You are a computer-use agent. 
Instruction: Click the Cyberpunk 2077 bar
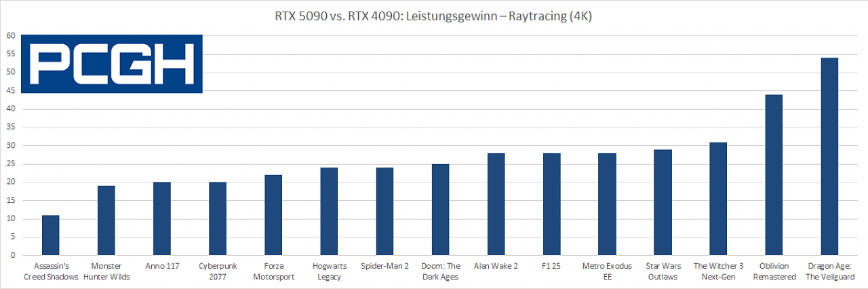[218, 219]
